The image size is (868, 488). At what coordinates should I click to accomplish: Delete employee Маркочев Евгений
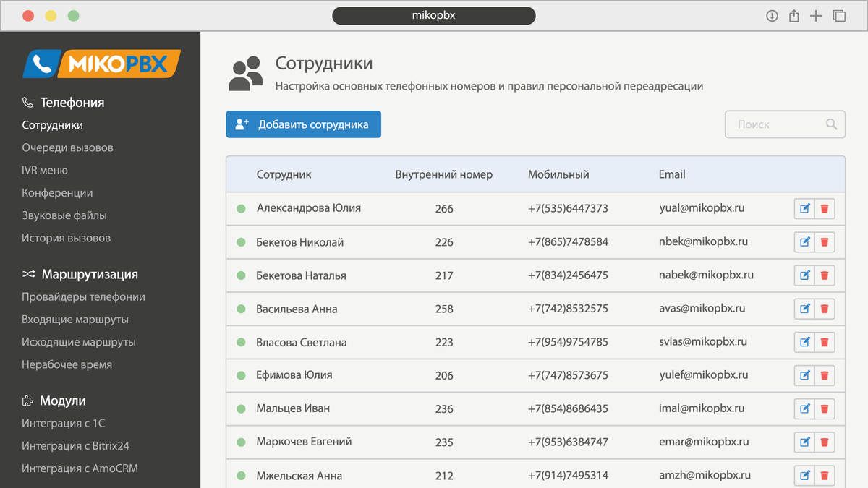[x=825, y=442]
